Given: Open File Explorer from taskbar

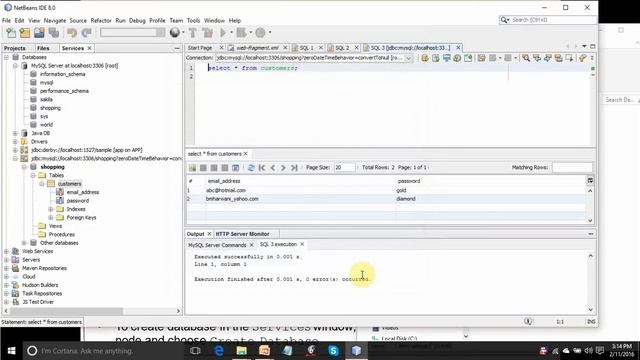Looking at the screenshot, I should click(242, 351).
